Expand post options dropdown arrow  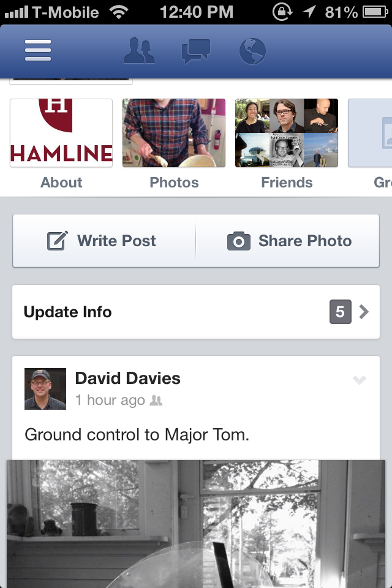pyautogui.click(x=360, y=380)
